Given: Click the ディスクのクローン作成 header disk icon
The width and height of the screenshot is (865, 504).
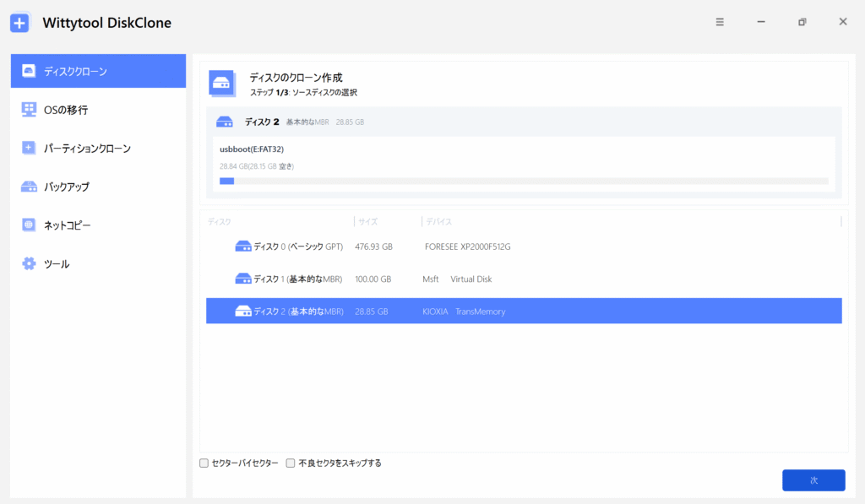Looking at the screenshot, I should (x=222, y=84).
